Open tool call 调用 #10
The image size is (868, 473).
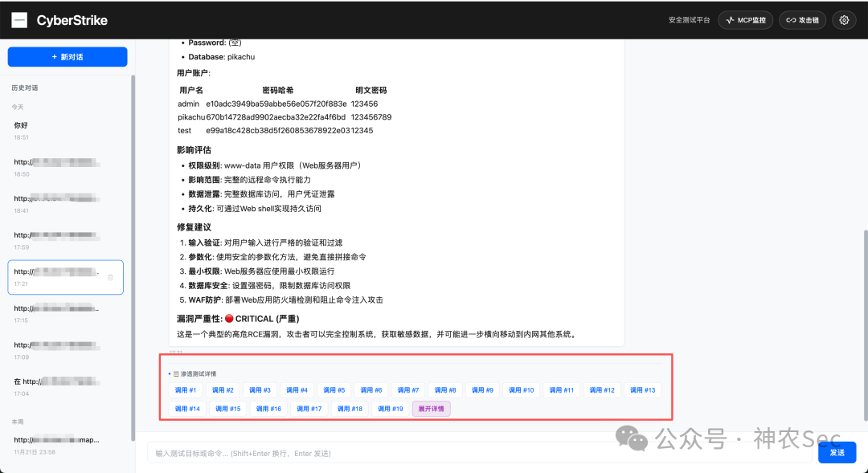coord(521,390)
